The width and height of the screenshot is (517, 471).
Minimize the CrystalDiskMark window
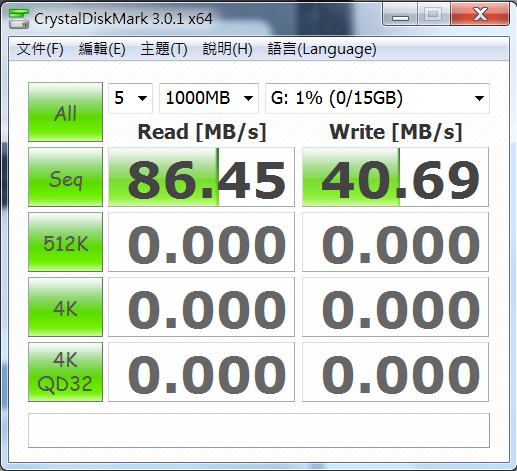(400, 15)
